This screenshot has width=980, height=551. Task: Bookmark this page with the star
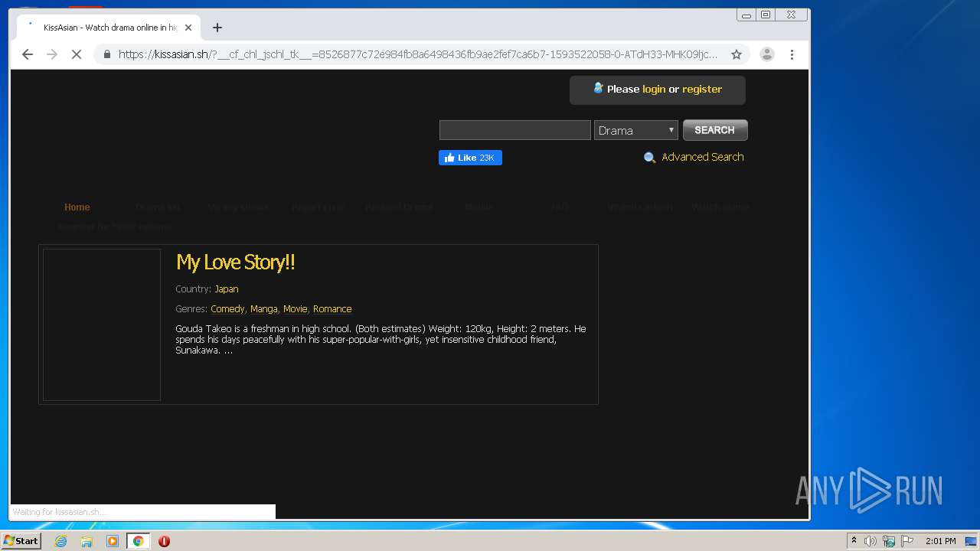pos(737,54)
